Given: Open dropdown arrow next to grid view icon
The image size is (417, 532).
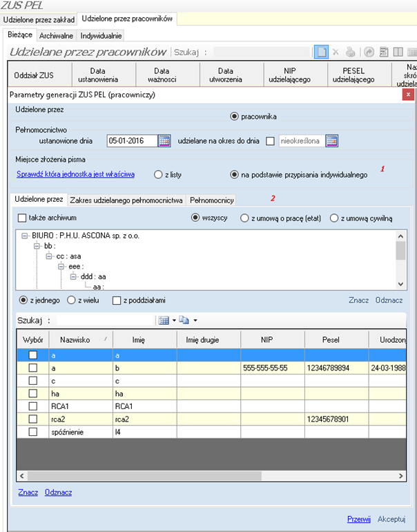Looking at the screenshot, I should [174, 321].
